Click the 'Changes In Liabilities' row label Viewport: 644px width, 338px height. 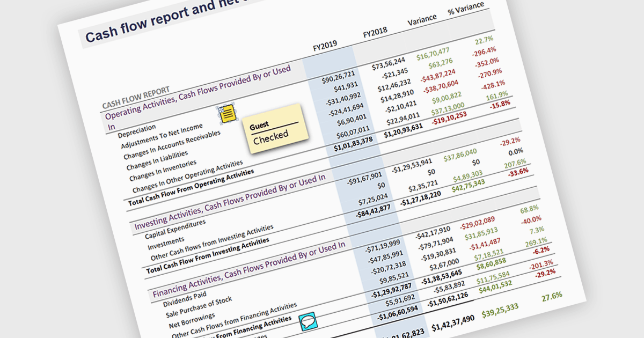[x=157, y=161]
